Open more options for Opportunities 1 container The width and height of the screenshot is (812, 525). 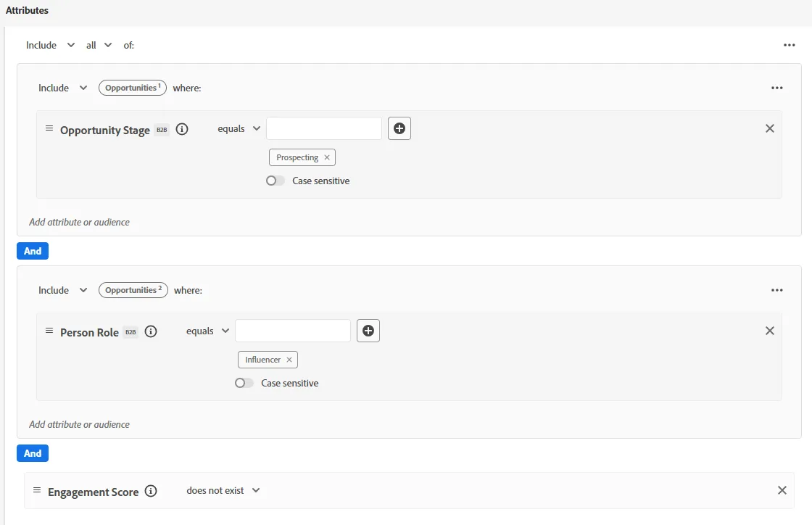tap(776, 88)
